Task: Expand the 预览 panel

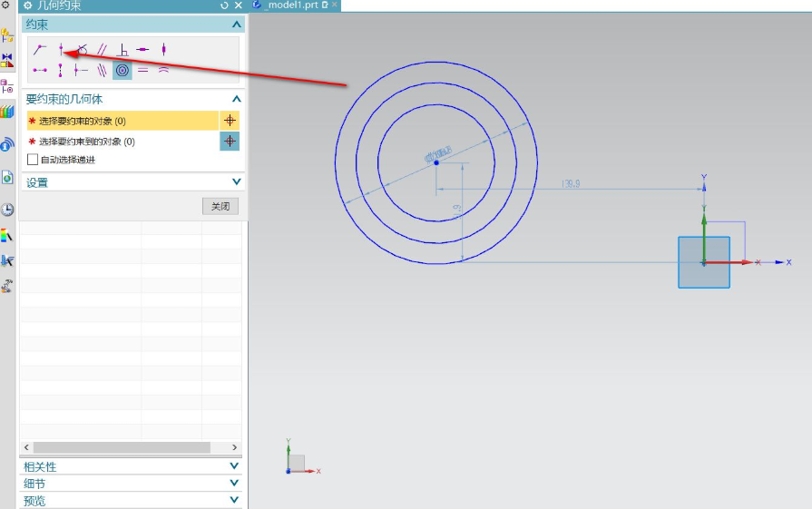Action: pos(234,500)
